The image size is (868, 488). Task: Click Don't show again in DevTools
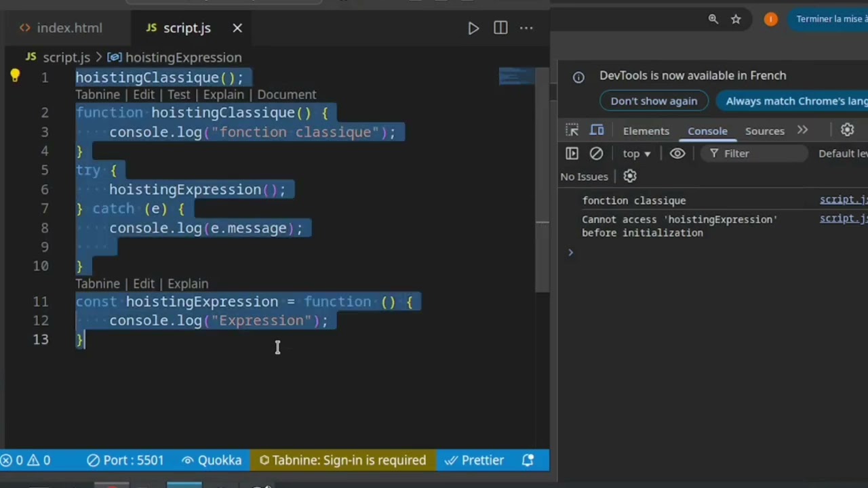[x=654, y=101]
